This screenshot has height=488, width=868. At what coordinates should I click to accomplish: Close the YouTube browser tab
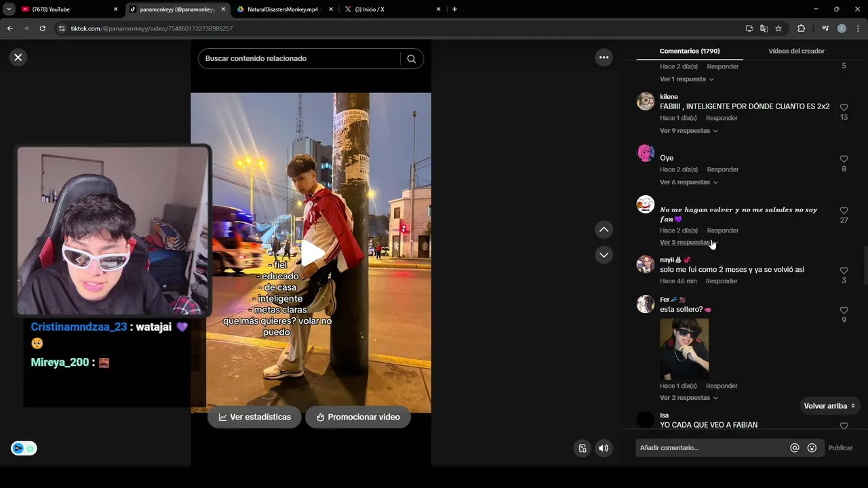tap(115, 9)
